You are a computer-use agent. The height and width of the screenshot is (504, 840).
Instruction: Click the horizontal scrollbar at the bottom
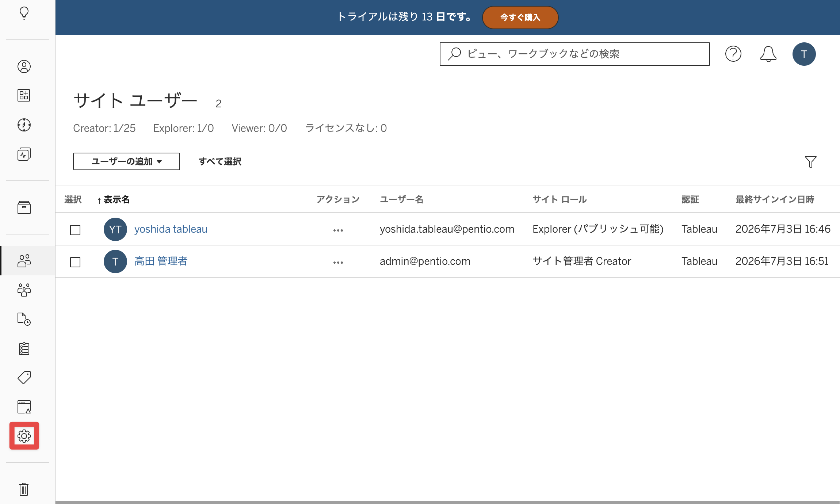[448, 502]
